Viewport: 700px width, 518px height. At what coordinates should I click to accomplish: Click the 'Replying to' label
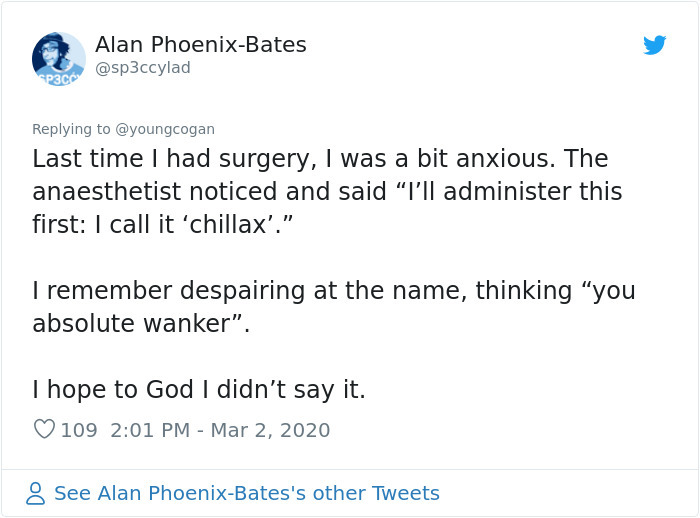point(71,129)
